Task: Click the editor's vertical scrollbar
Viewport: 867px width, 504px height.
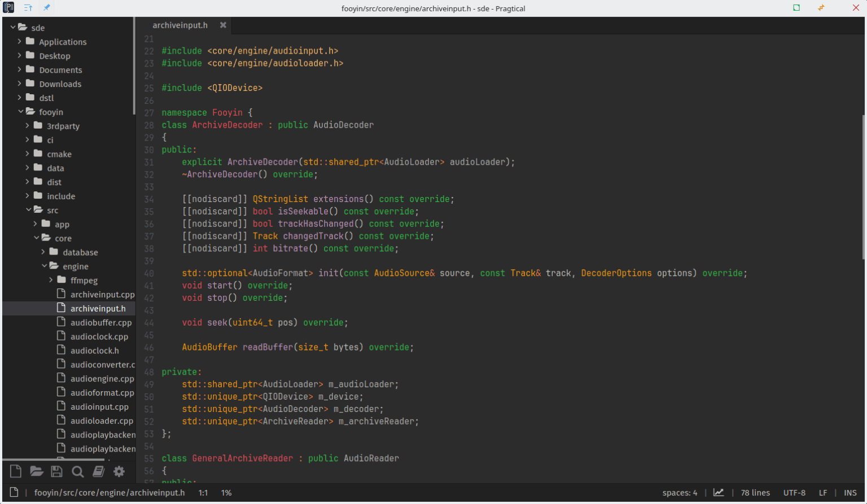Action: 864,186
